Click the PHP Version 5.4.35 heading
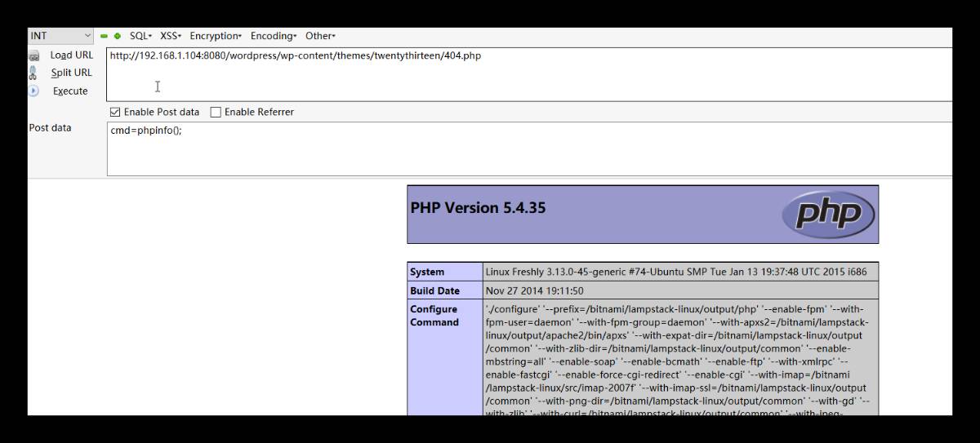Screen dimensions: 980x443 click(x=478, y=208)
